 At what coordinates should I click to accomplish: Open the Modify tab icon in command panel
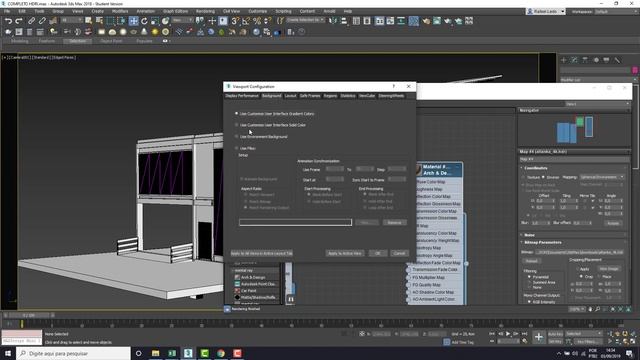pyautogui.click(x=574, y=60)
